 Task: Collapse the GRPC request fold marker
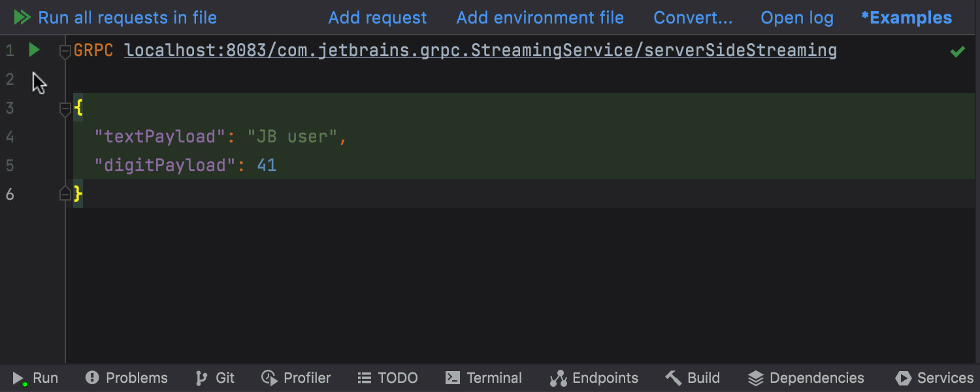point(65,51)
